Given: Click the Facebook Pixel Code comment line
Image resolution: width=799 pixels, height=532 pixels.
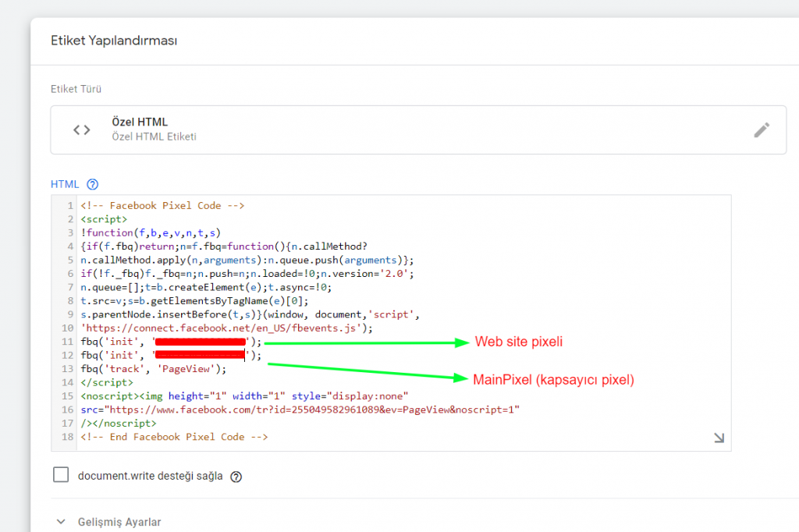Looking at the screenshot, I should pos(162,206).
